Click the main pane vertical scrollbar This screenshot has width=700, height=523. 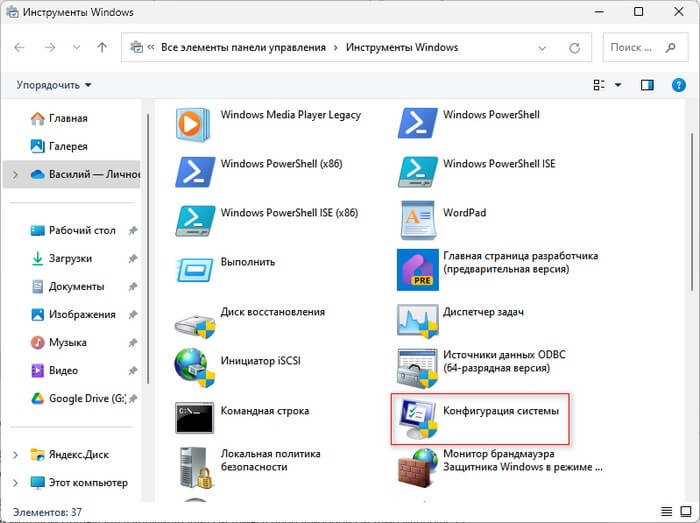[692, 212]
